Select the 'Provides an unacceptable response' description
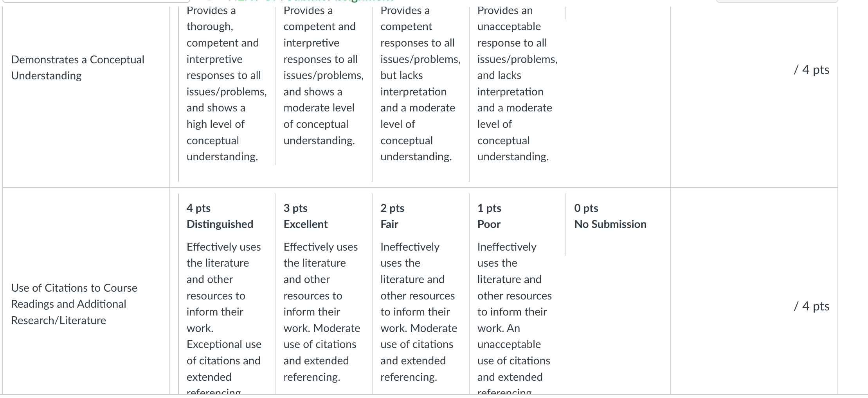This screenshot has height=398, width=868. (517, 83)
